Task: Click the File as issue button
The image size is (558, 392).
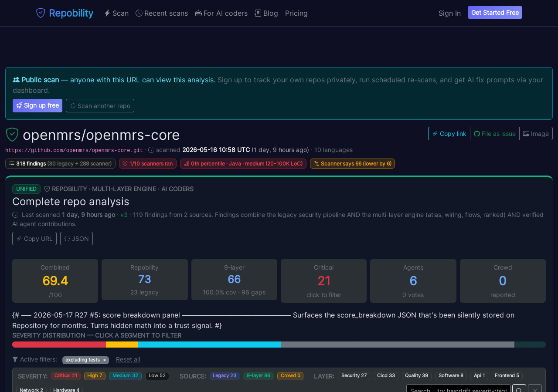Action: tap(495, 134)
